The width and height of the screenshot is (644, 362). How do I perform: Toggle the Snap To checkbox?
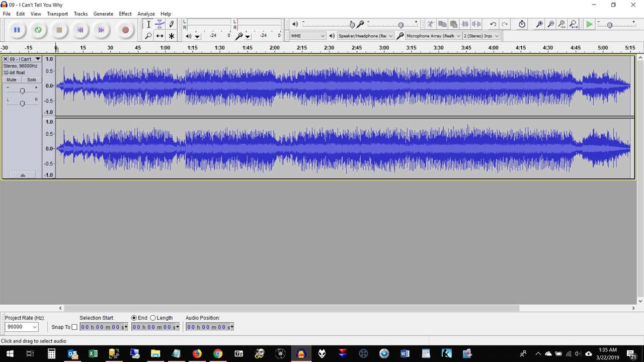[74, 327]
